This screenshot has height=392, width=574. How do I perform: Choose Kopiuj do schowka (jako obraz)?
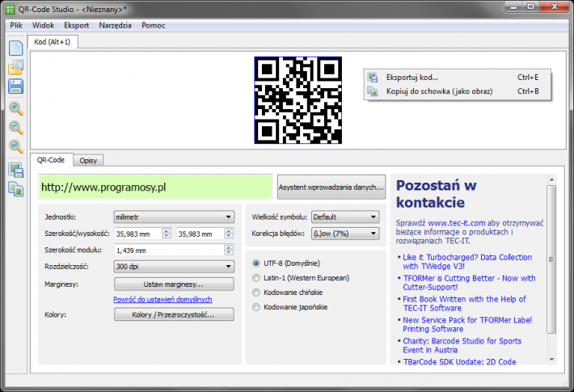(458, 91)
